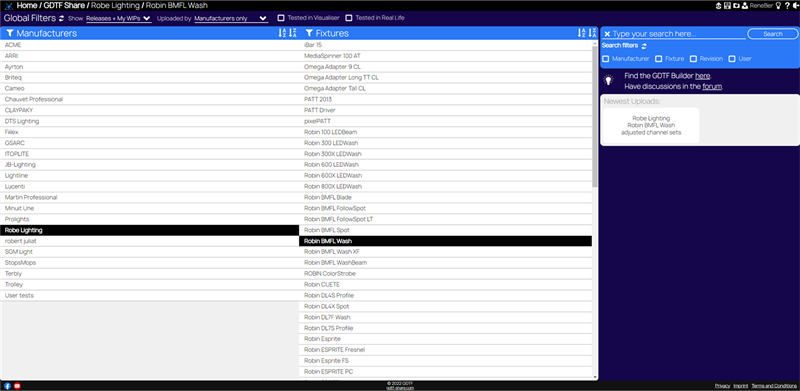Viewport: 800px width, 391px height.
Task: Open help via the question mark icon
Action: (788, 6)
